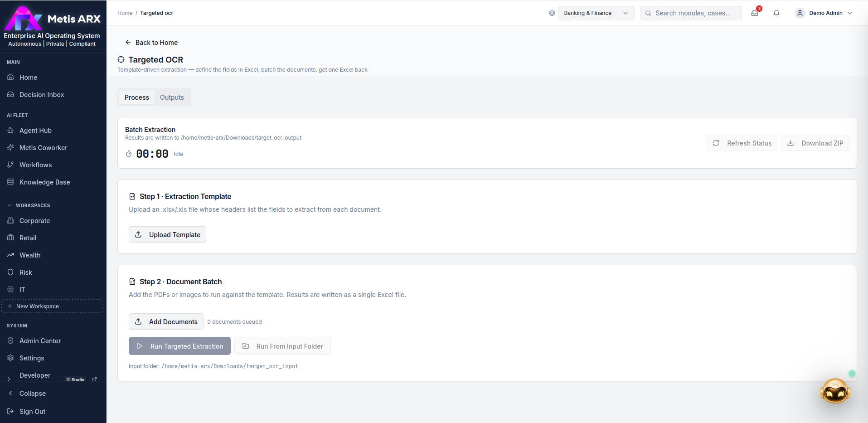Open the Metis assistant robot avatar
Screen dimensions: 868x423
(x=835, y=391)
